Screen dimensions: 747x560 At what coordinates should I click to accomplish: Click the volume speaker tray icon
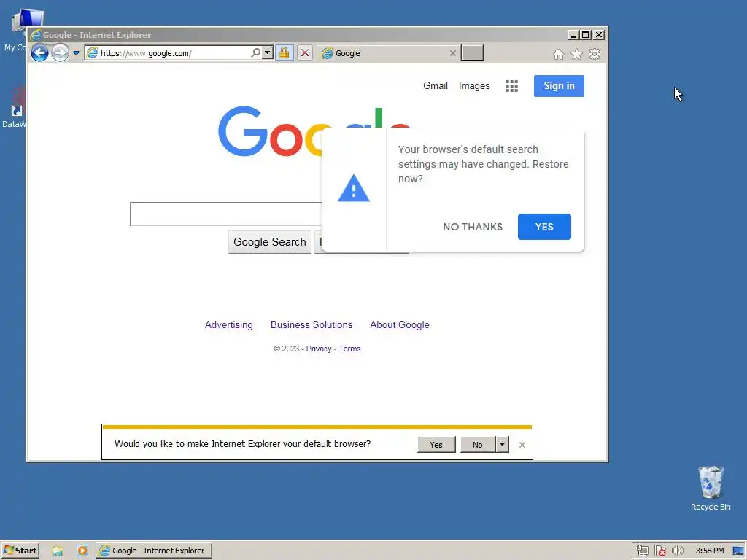click(677, 551)
